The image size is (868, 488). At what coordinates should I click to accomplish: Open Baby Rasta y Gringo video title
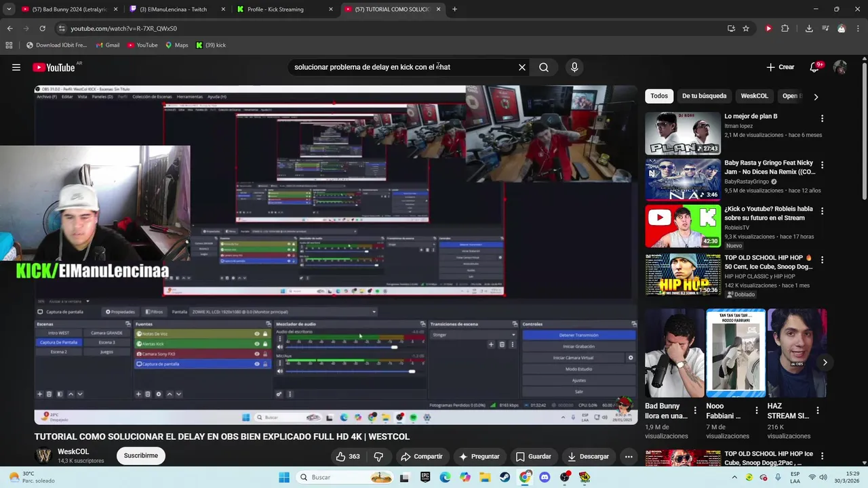pos(770,167)
